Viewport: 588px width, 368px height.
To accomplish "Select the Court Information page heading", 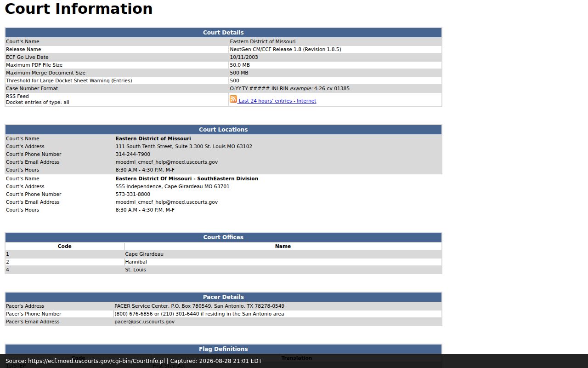I will (x=79, y=9).
